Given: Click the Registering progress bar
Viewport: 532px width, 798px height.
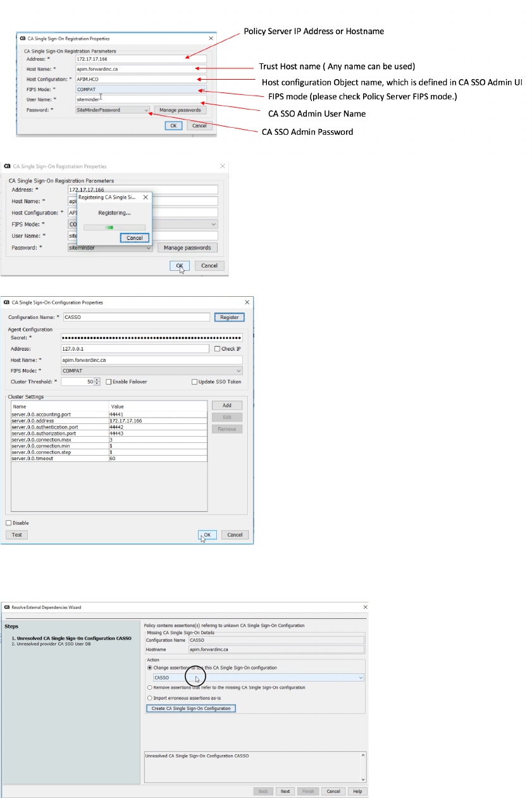Looking at the screenshot, I should point(114,227).
